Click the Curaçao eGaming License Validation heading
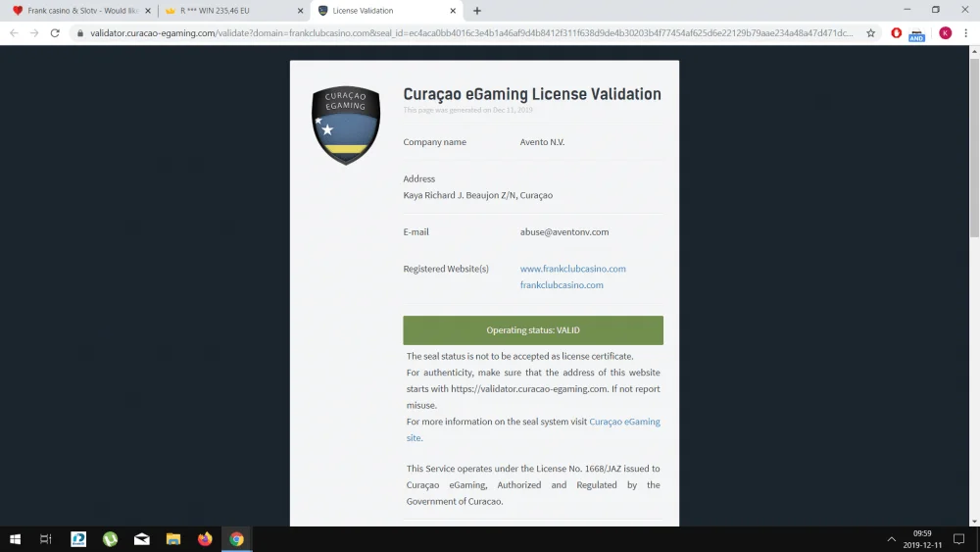Viewport: 980px width, 552px height. pyautogui.click(x=532, y=94)
